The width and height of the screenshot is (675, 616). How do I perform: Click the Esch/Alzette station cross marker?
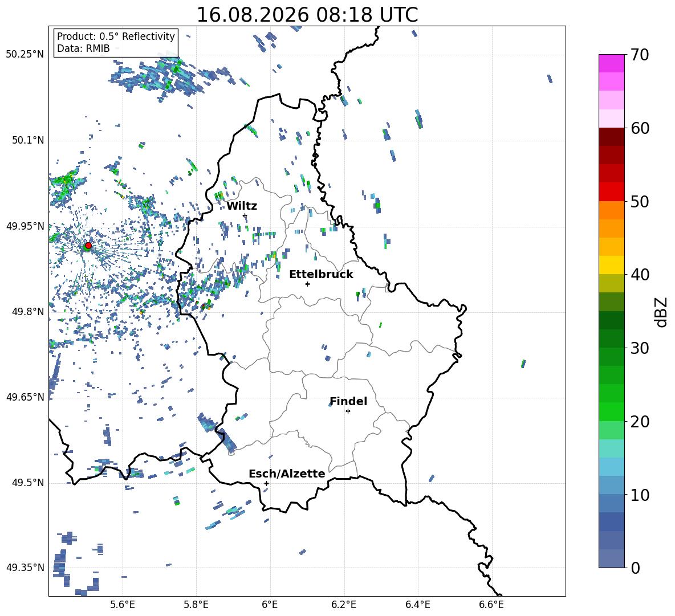pyautogui.click(x=266, y=483)
